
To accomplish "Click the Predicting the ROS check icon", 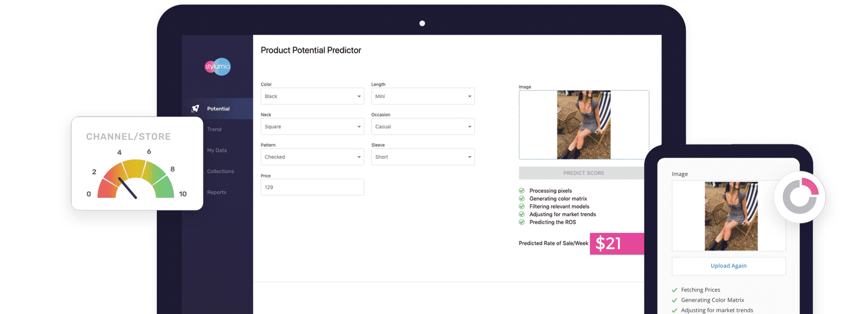I will pos(522,222).
